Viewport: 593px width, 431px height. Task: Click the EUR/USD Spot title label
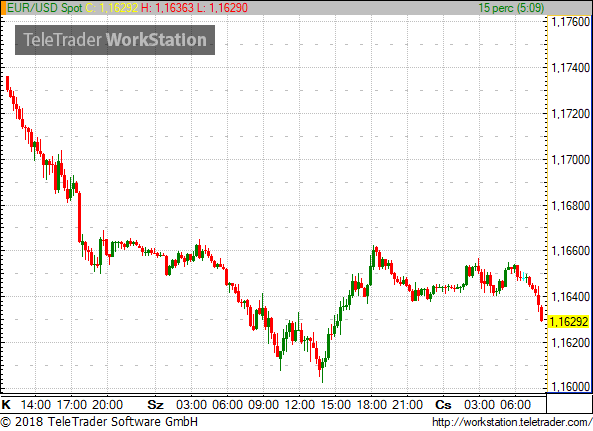pyautogui.click(x=45, y=8)
